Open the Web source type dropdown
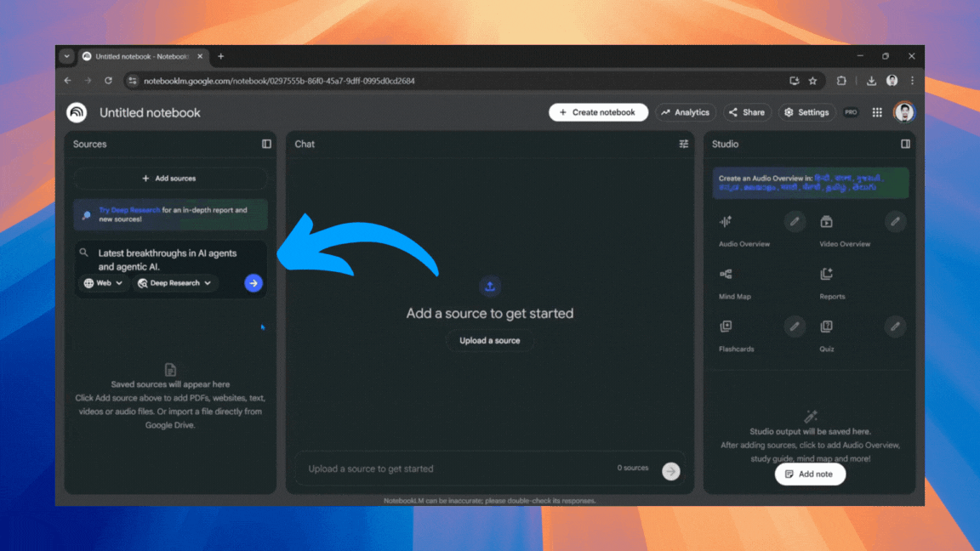The width and height of the screenshot is (980, 551). pos(103,283)
